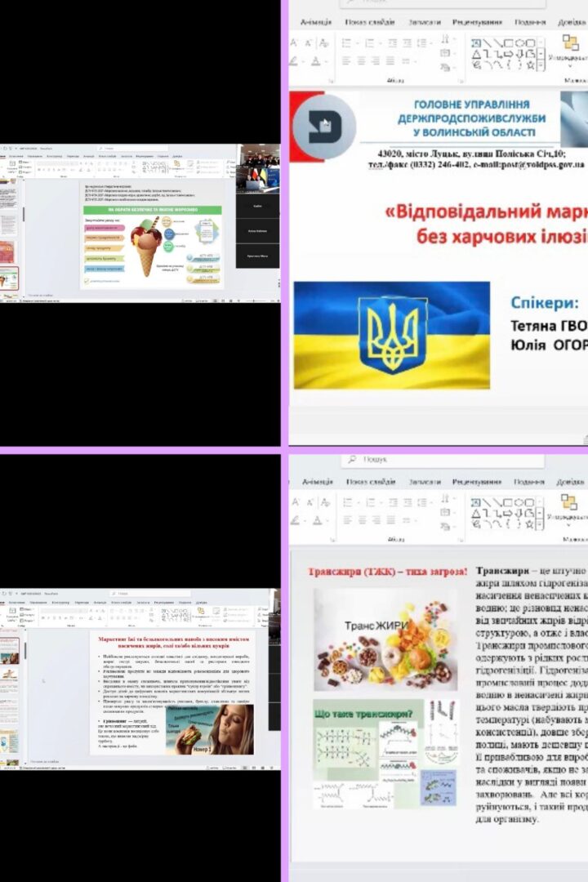The width and height of the screenshot is (588, 882).
Task: Switch to Показ слайдів tab above the Держпродспоживслужби slide
Action: (x=370, y=22)
